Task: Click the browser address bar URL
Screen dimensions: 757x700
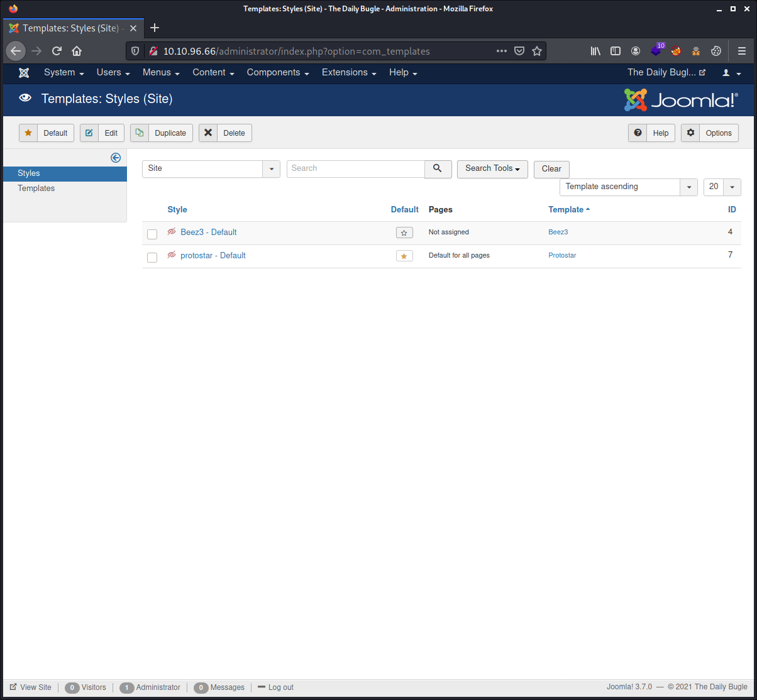Action: [297, 51]
